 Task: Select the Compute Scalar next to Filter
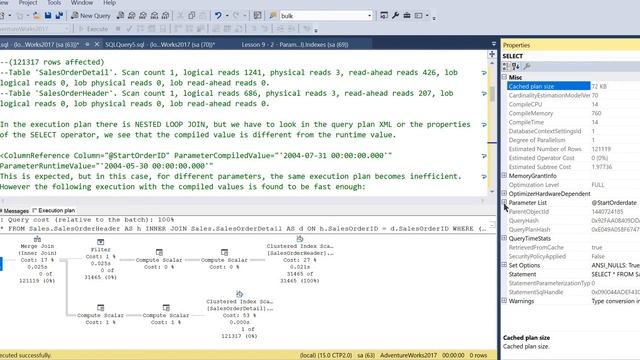159,259
